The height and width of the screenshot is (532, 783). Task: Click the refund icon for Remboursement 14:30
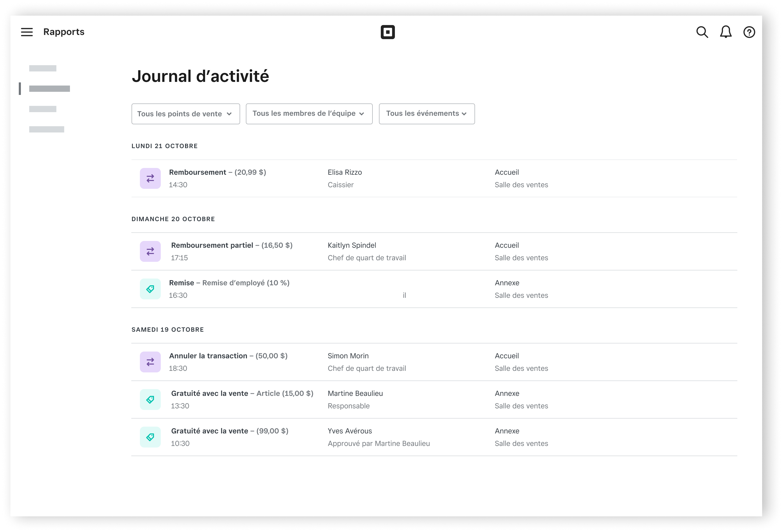pos(150,178)
